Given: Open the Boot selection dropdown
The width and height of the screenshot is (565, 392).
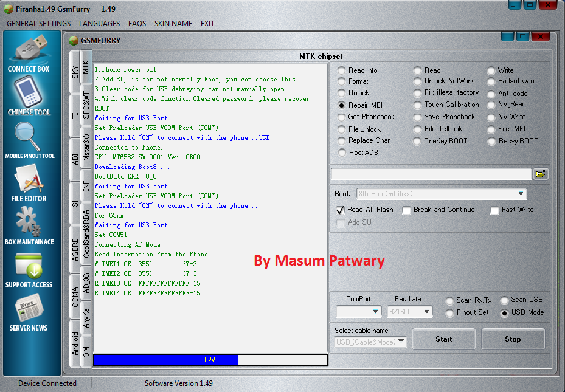Looking at the screenshot, I should [521, 193].
